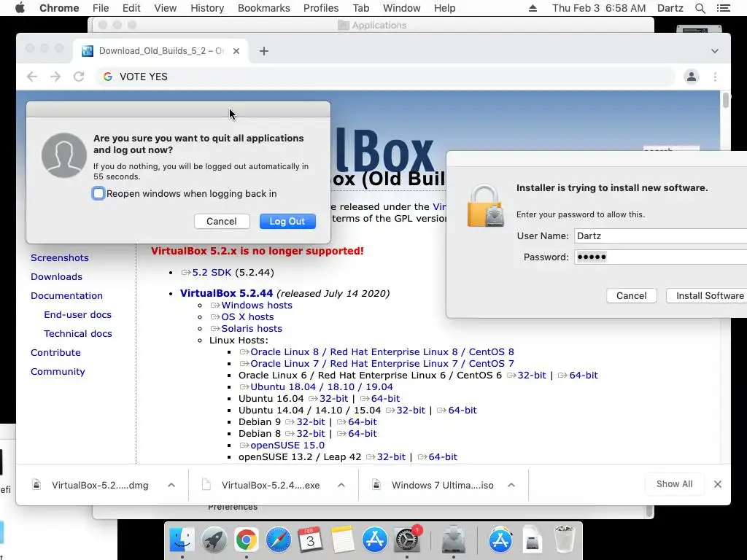The width and height of the screenshot is (747, 560).
Task: Open the Window menu
Action: tap(402, 8)
